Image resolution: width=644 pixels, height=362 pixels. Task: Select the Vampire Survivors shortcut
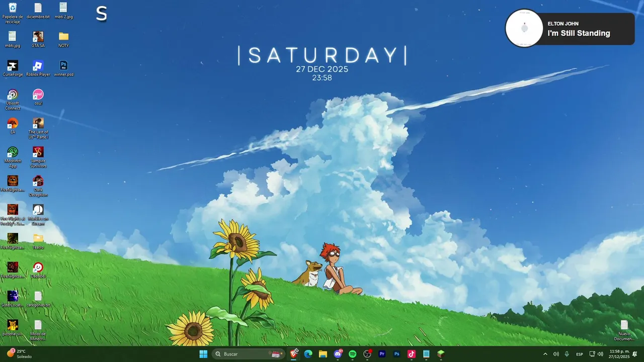[38, 158]
